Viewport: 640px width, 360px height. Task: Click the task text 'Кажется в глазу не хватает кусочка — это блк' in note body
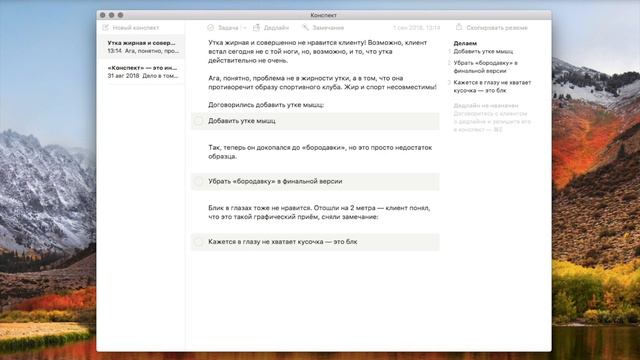point(282,242)
